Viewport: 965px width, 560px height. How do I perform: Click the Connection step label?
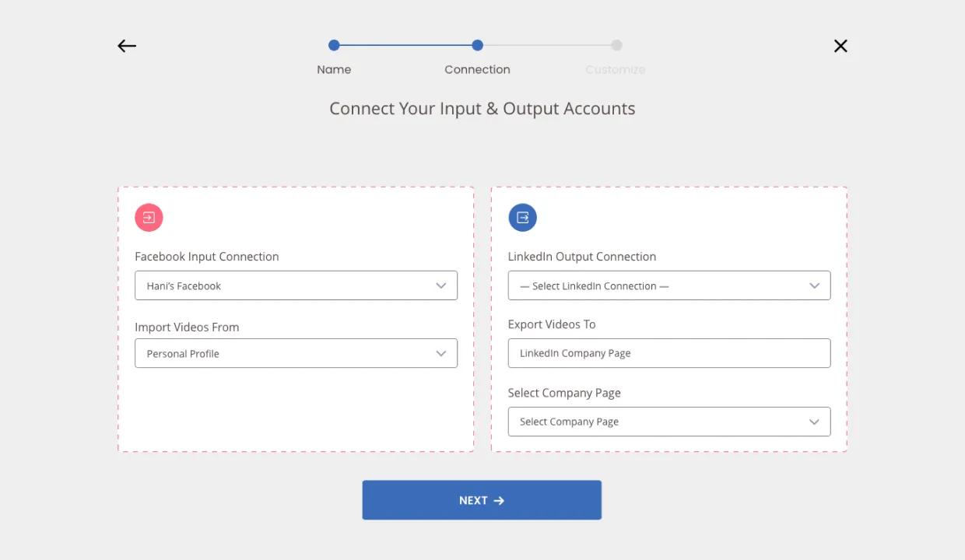tap(477, 69)
